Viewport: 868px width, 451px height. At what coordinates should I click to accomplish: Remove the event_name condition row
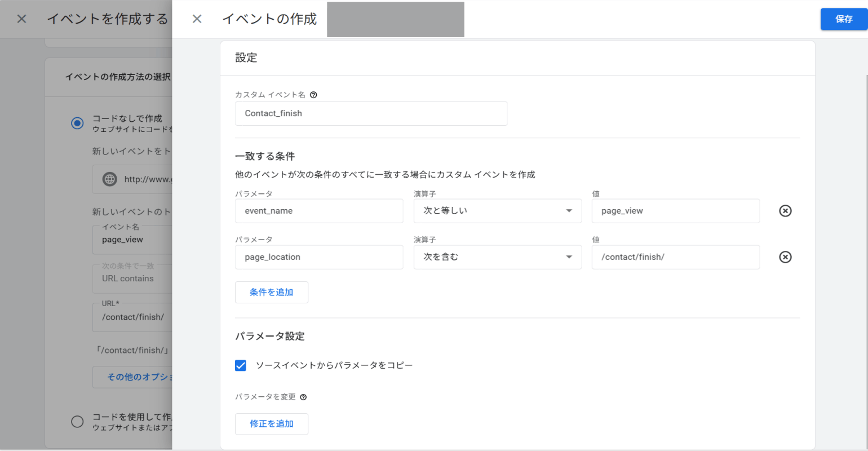point(785,211)
